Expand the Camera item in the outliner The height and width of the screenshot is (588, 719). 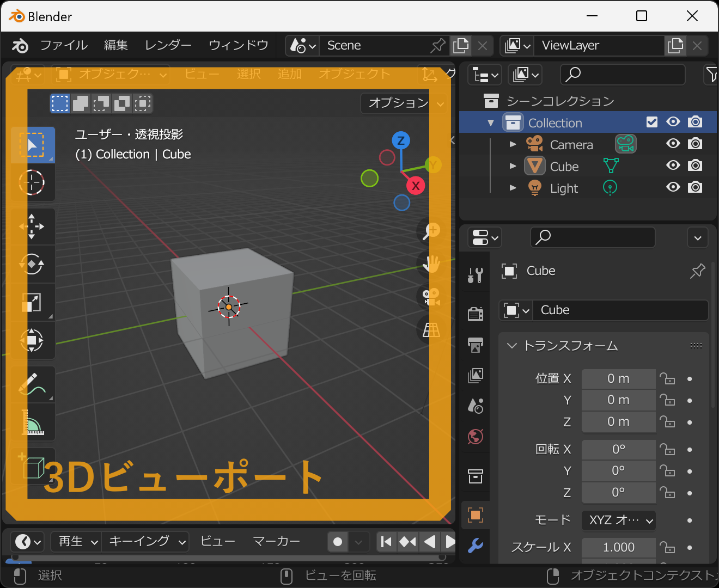click(x=513, y=144)
